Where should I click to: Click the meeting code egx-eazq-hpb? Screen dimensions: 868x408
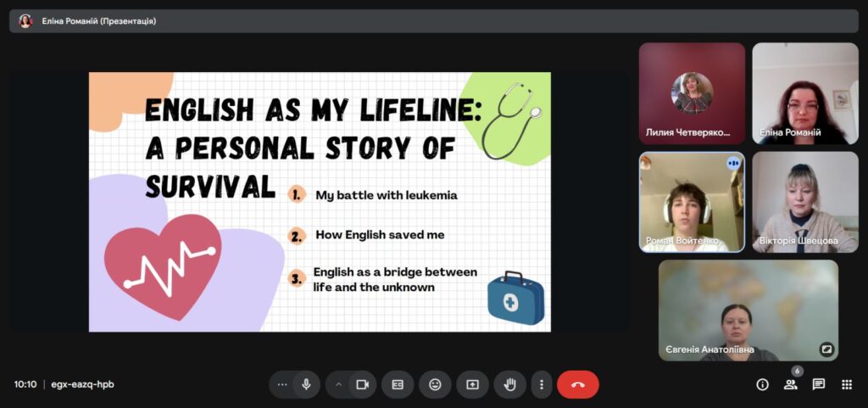[x=82, y=384]
